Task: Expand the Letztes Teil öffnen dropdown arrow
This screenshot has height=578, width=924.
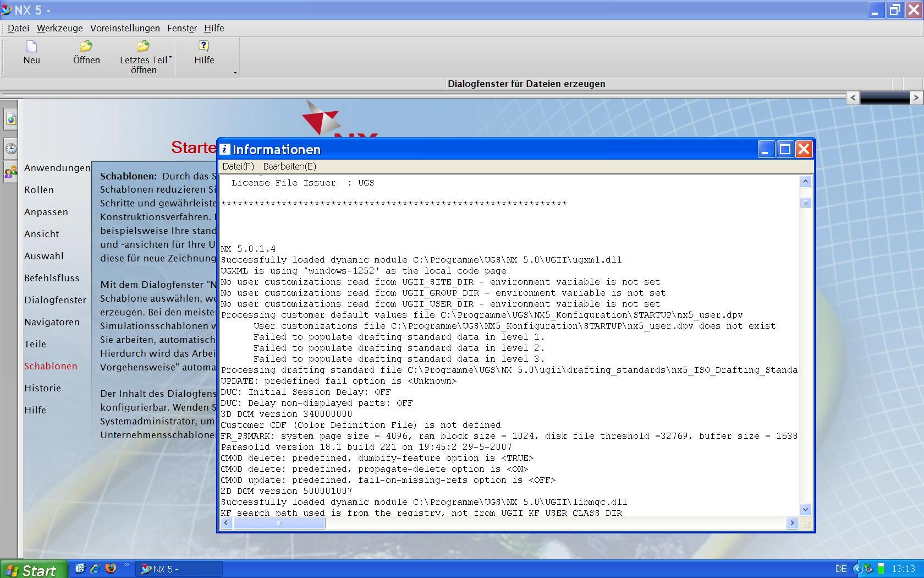Action: click(x=170, y=57)
